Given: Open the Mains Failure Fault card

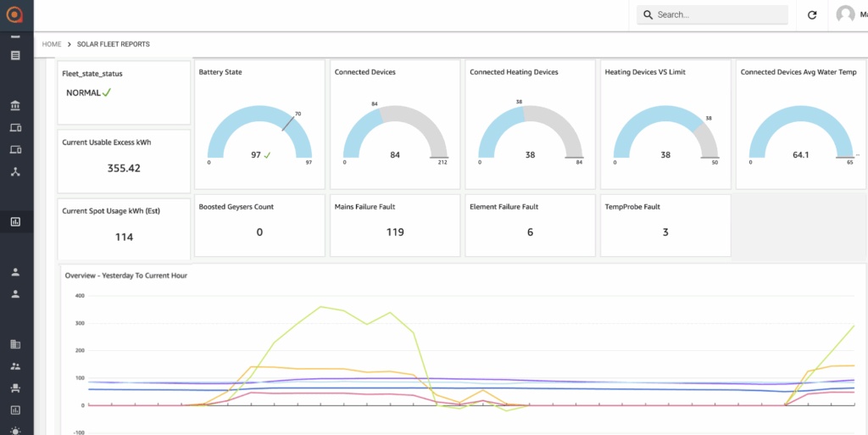Looking at the screenshot, I should [x=395, y=226].
